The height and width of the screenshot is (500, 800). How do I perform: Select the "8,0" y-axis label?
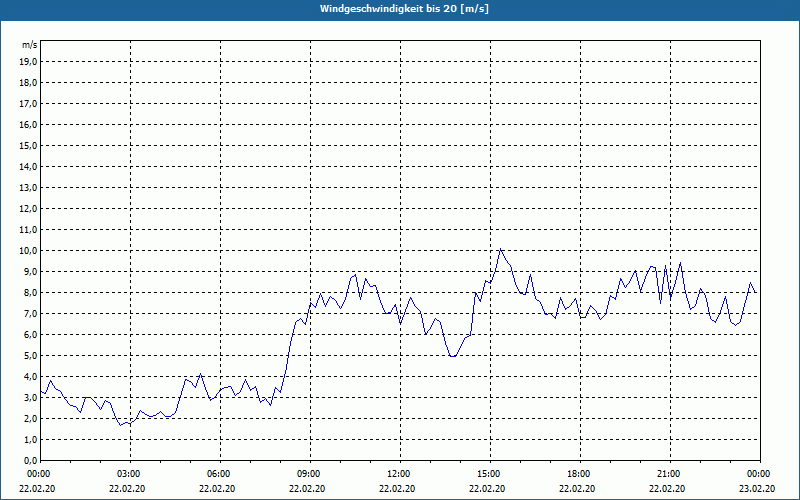30,292
